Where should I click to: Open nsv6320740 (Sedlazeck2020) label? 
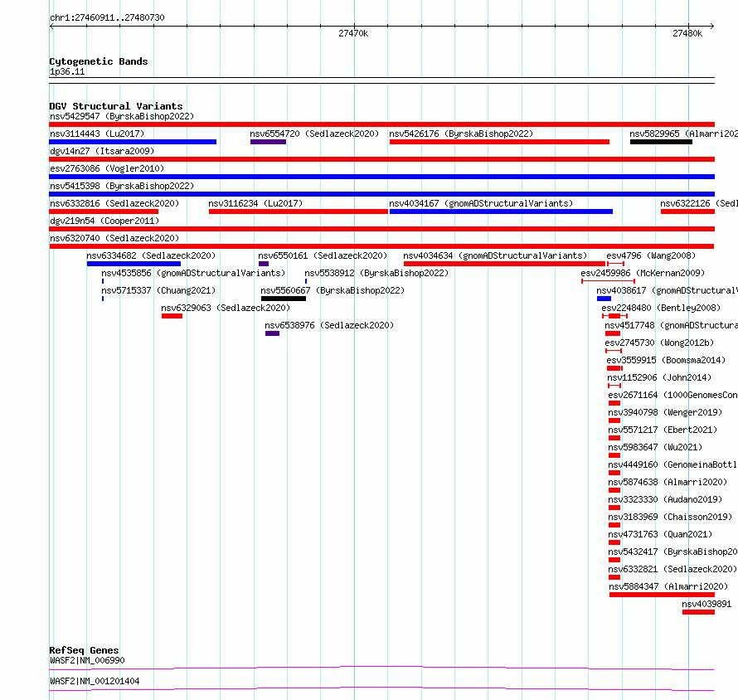(114, 238)
